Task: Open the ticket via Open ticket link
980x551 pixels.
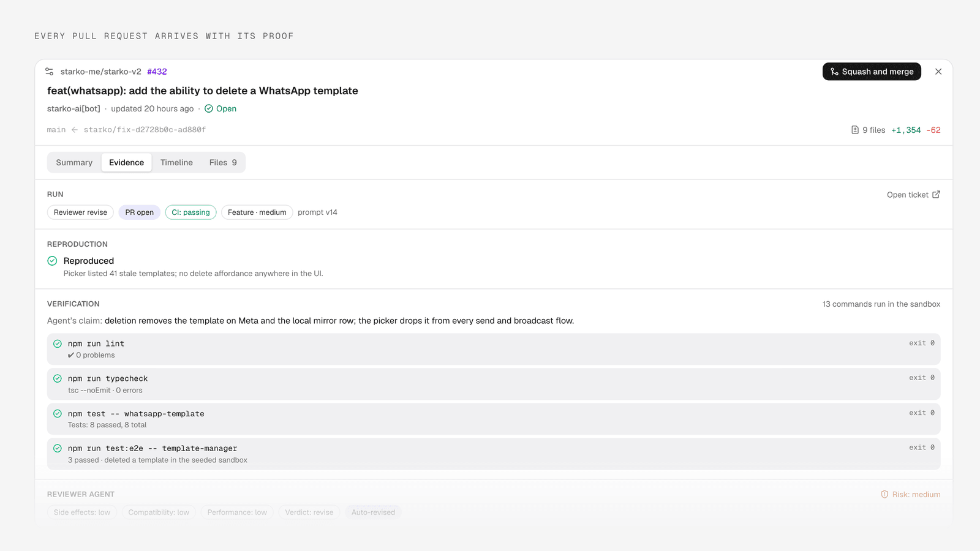Action: click(913, 195)
